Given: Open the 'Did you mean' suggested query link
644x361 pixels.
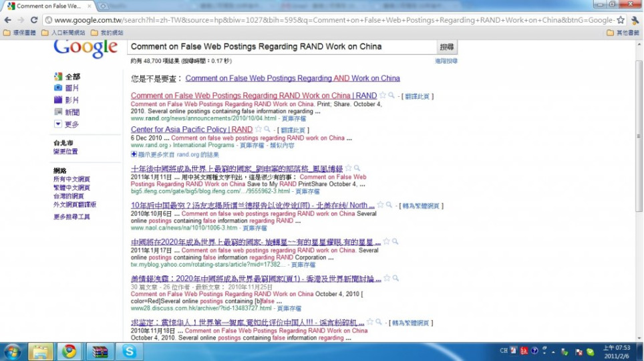Looking at the screenshot, I should (x=293, y=78).
